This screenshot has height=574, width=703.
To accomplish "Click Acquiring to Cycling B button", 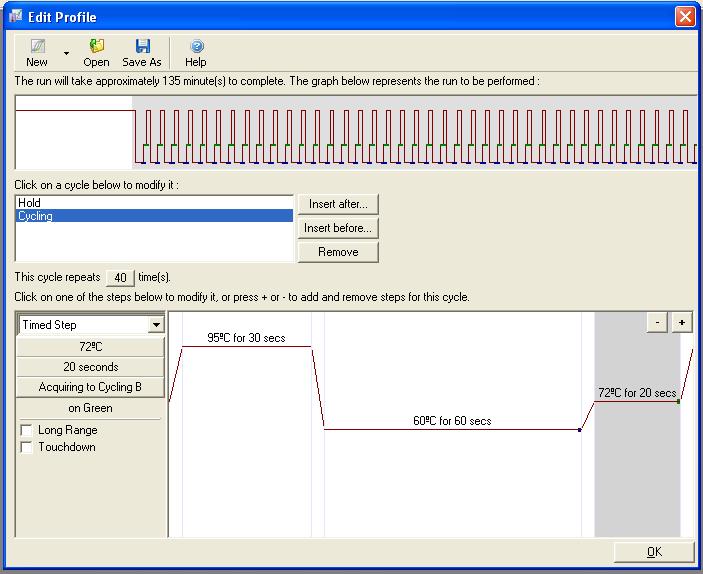I will (x=91, y=387).
